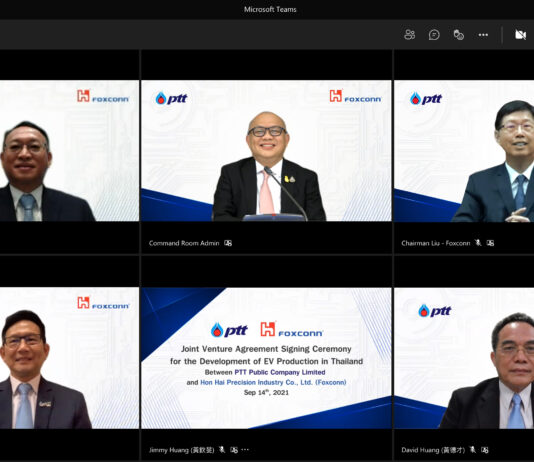Click muted microphone icon next to David Huang
534x462 pixels.
tap(473, 450)
